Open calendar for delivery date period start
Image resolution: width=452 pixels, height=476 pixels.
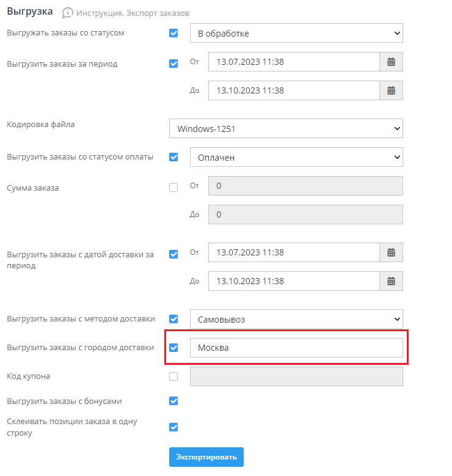(x=392, y=252)
